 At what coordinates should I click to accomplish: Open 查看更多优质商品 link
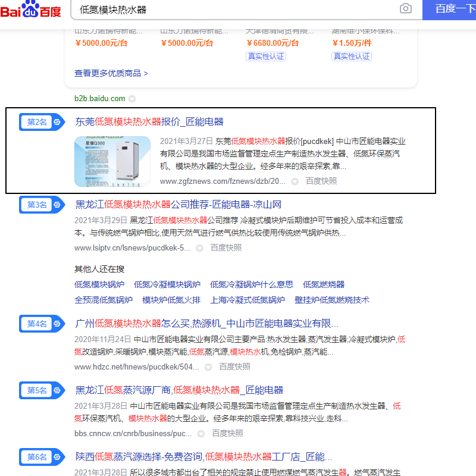[x=111, y=73]
